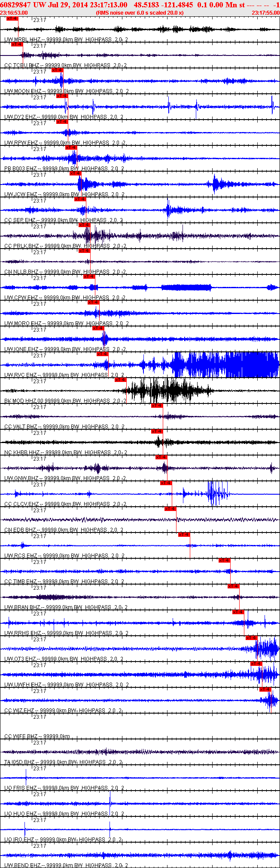
Task: Click the red pick flag on MOON trace
Action: pos(57,70)
